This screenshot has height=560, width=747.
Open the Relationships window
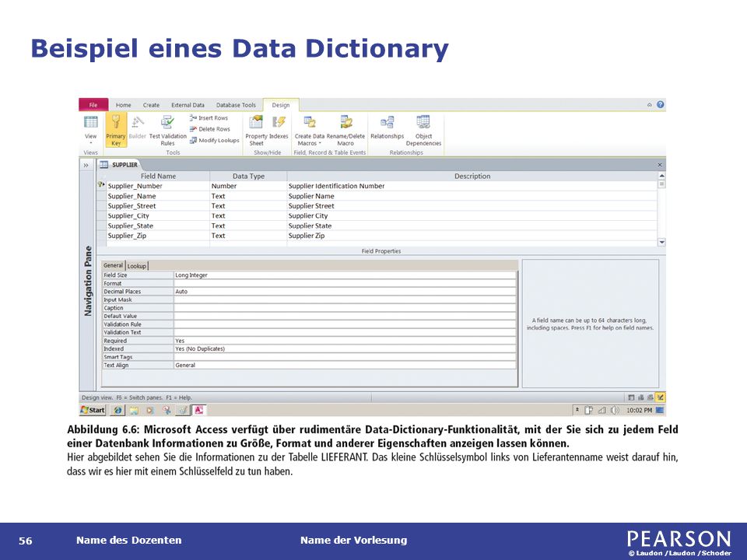tap(387, 127)
